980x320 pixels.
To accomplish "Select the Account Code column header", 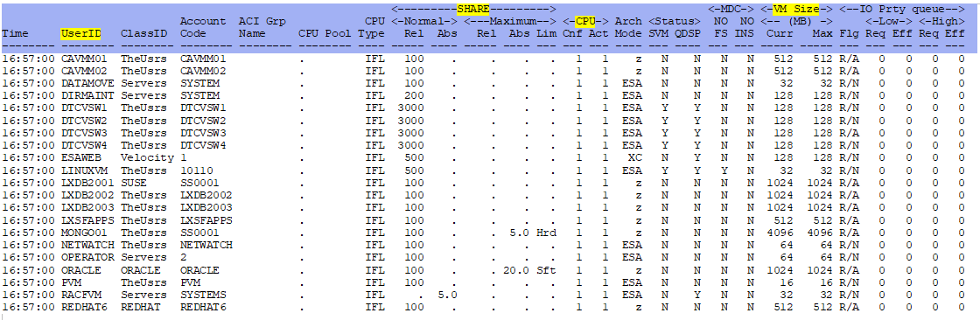I will coord(203,27).
